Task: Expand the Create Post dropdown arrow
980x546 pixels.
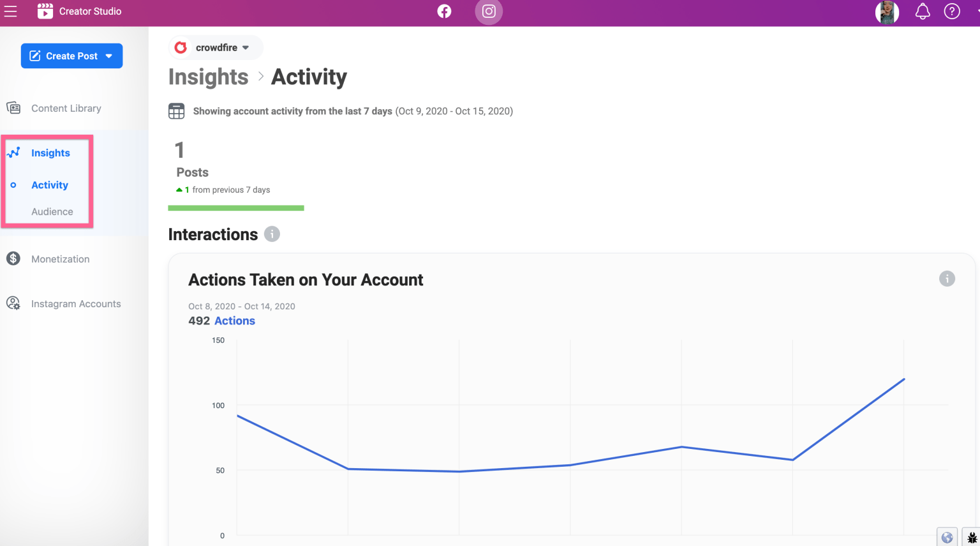Action: (107, 56)
